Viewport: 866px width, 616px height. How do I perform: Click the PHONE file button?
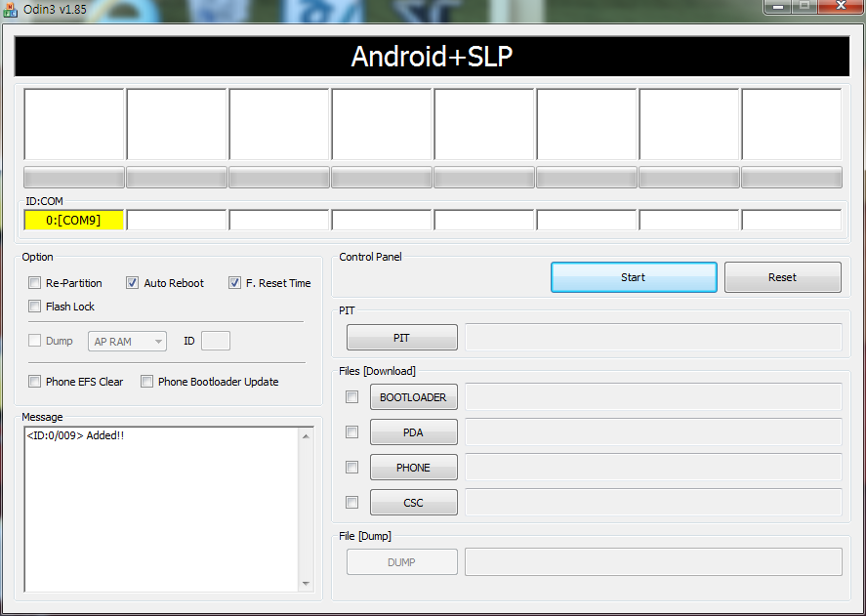click(413, 468)
